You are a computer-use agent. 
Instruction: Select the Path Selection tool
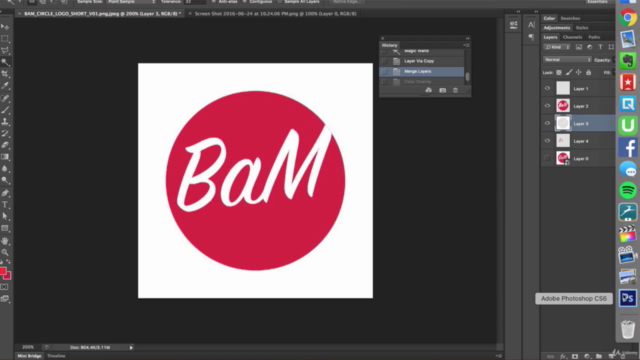[5, 216]
